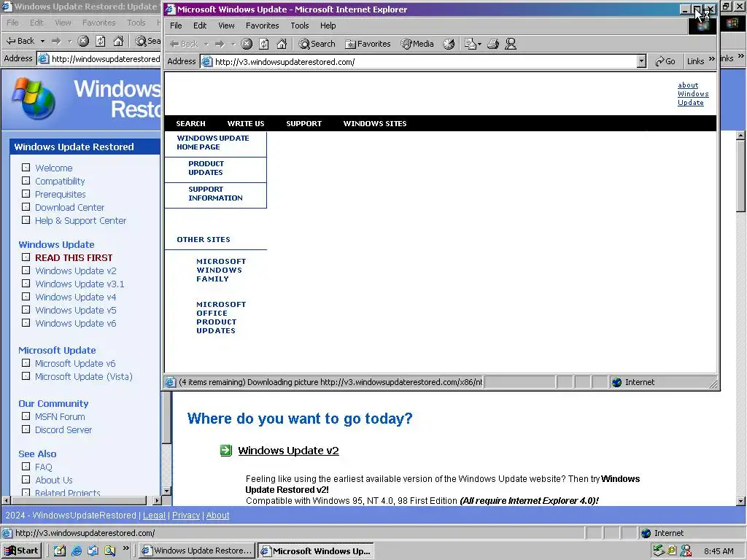This screenshot has height=560, width=747.
Task: Open Search pane in front IE window
Action: click(317, 44)
